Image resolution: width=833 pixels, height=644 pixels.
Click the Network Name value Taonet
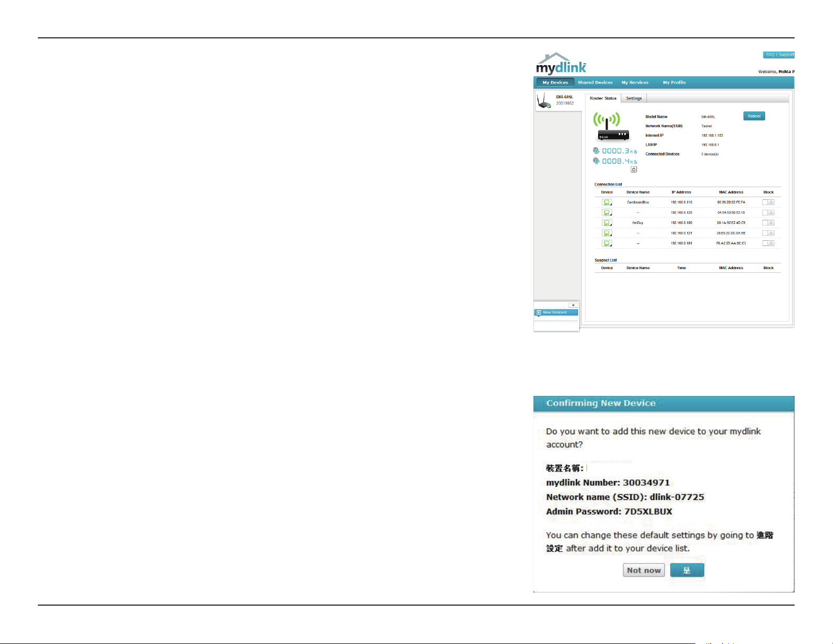click(x=706, y=126)
